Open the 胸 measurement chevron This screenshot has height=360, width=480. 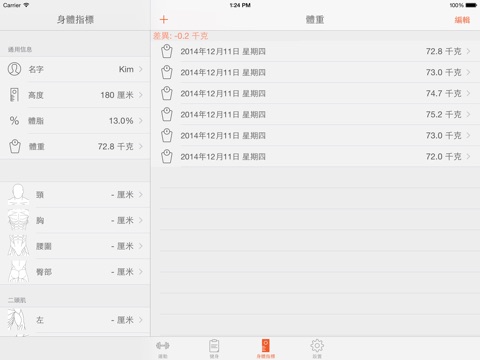coord(141,220)
